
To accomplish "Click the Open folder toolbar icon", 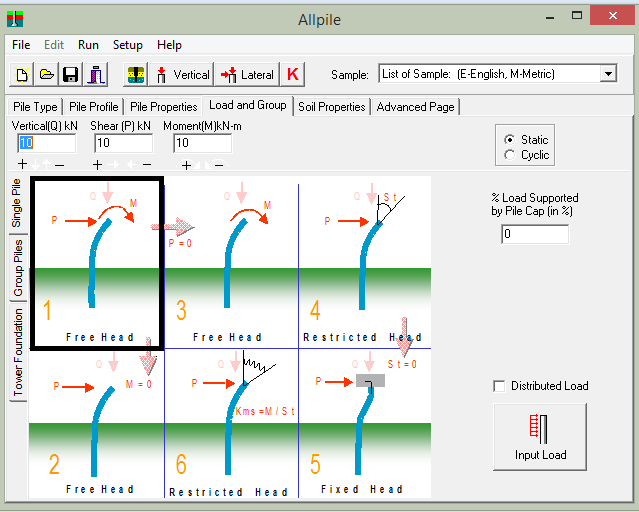I will (x=46, y=75).
